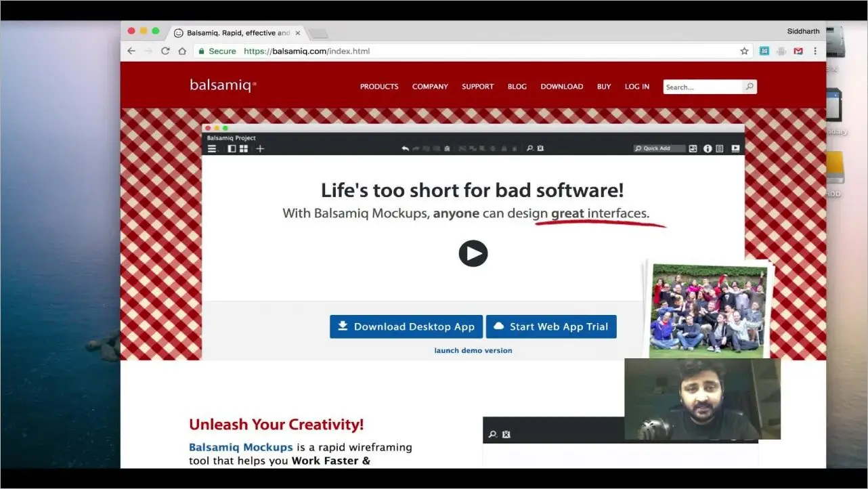Go back using the browser back arrow

pyautogui.click(x=131, y=51)
